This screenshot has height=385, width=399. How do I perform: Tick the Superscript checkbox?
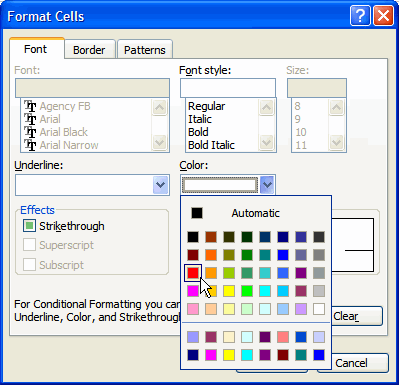click(x=29, y=245)
